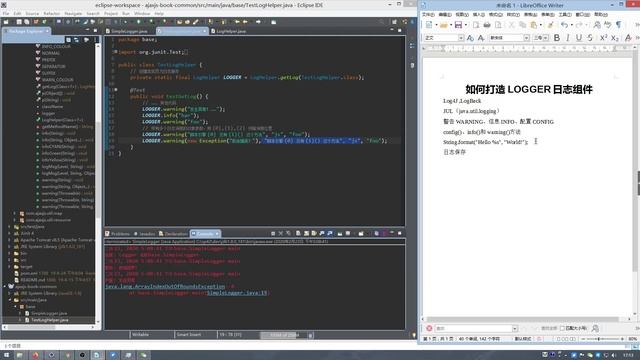The width and height of the screenshot is (640, 360).
Task: Open font name dropdown in Writer
Action: coord(527,38)
